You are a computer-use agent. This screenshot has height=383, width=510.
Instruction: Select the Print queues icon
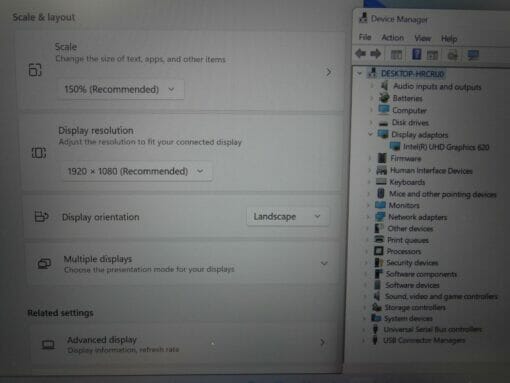tap(379, 239)
